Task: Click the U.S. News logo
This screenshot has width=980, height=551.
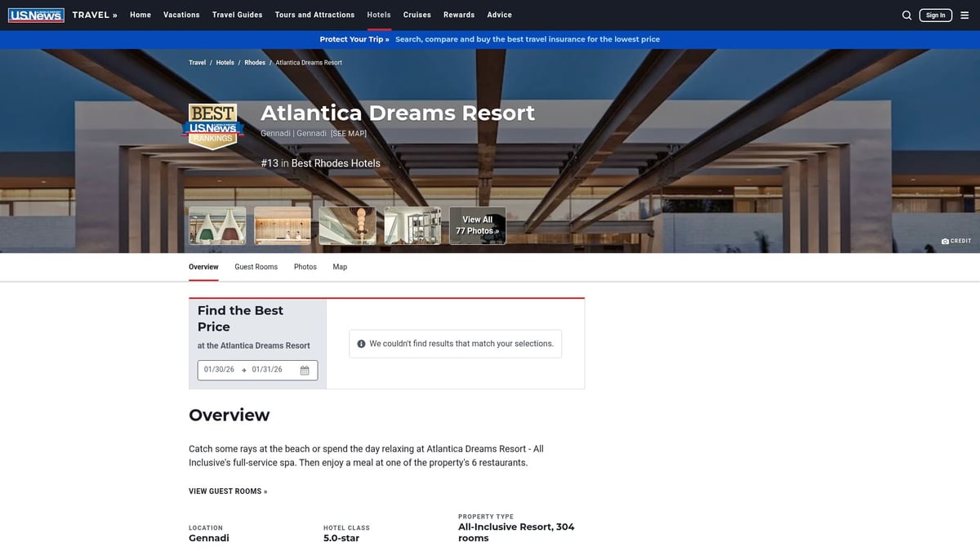Action: point(36,14)
